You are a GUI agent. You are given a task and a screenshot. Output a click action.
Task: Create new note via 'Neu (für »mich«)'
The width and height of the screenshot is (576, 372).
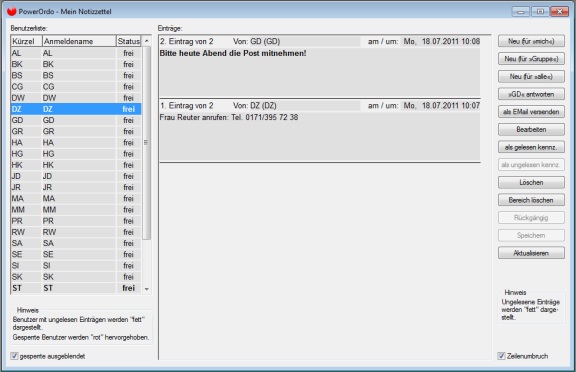click(x=531, y=41)
